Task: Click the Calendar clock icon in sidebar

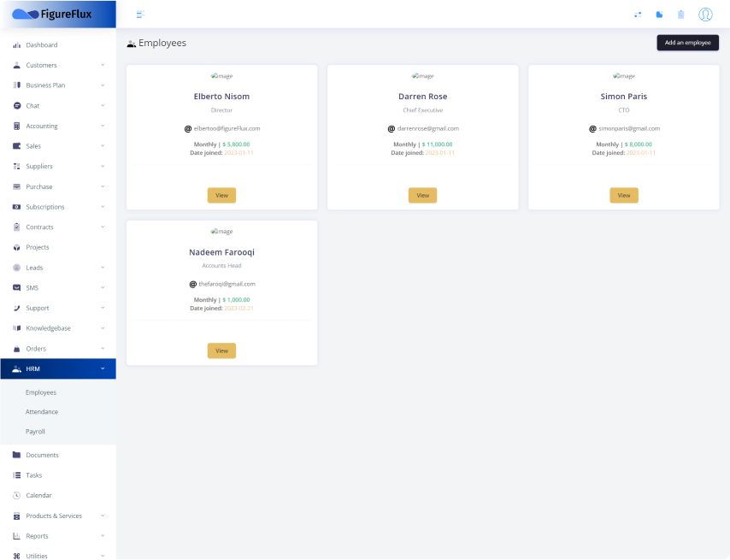Action: coord(16,495)
